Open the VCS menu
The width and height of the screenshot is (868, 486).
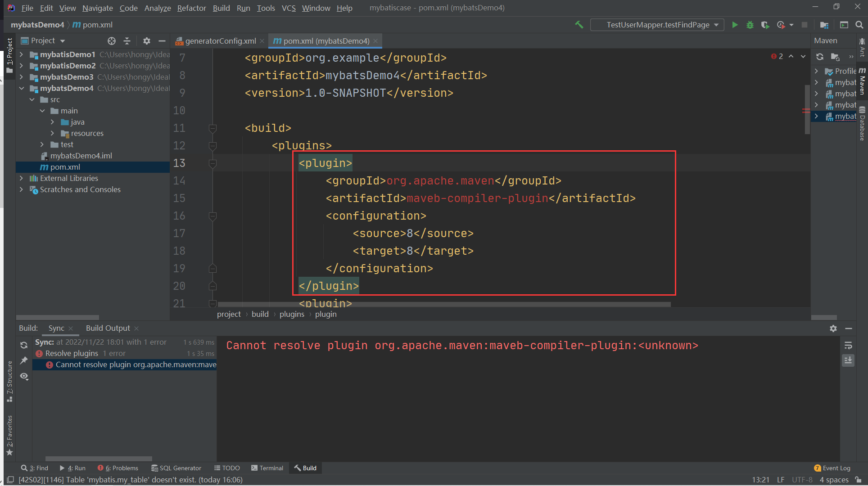[289, 8]
